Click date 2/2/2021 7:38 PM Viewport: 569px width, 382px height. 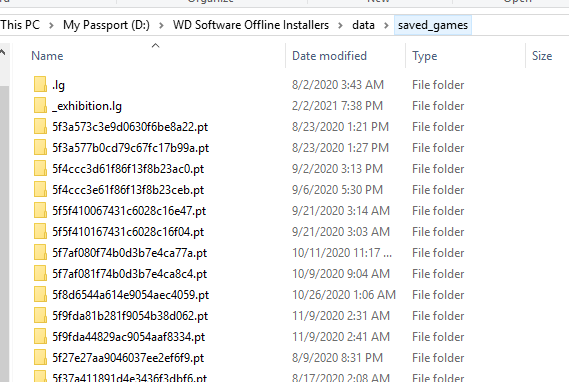337,106
